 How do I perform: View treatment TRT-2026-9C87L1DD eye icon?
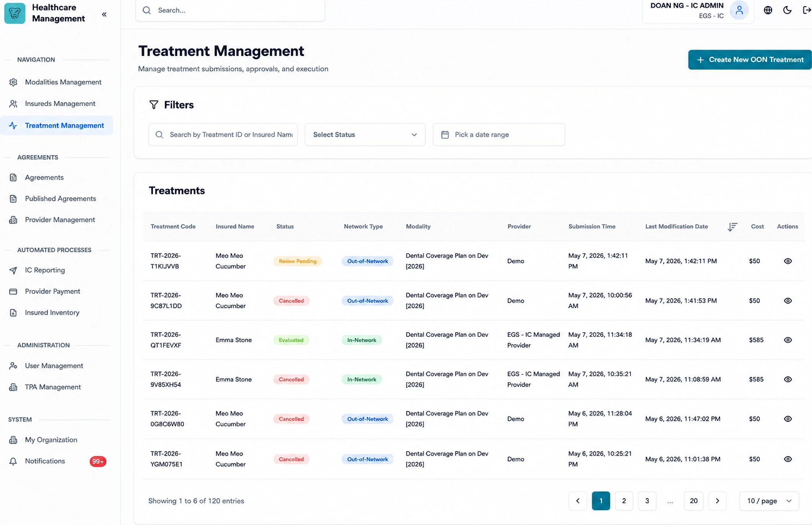pos(787,301)
